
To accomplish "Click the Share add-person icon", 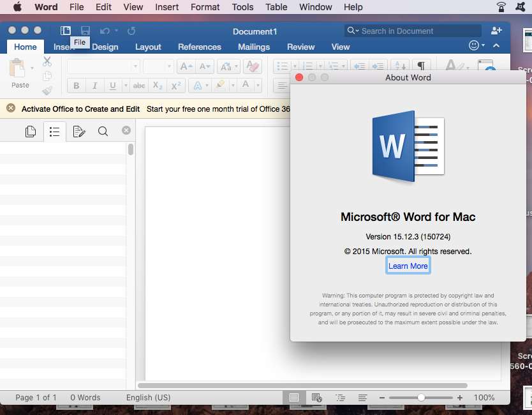I will (x=496, y=31).
